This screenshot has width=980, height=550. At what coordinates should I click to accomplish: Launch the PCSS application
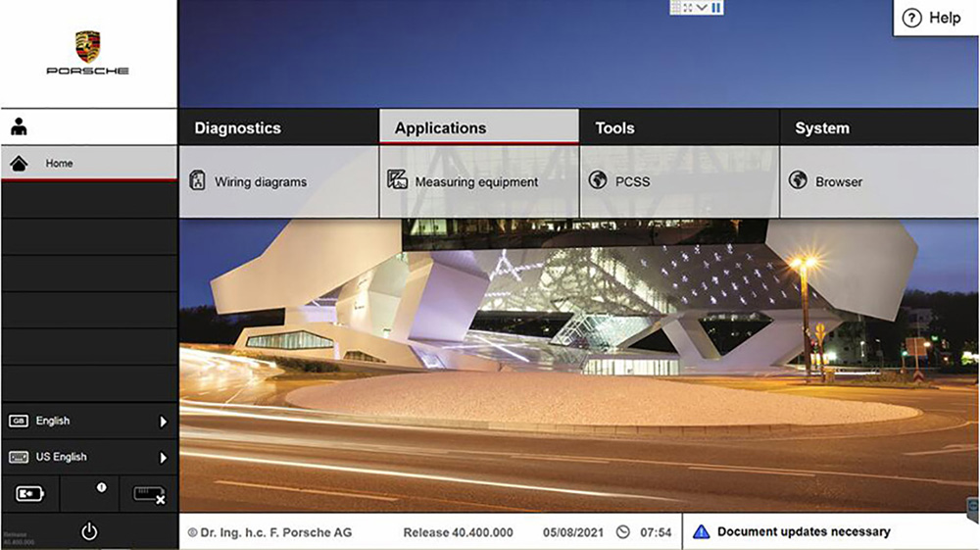click(679, 182)
